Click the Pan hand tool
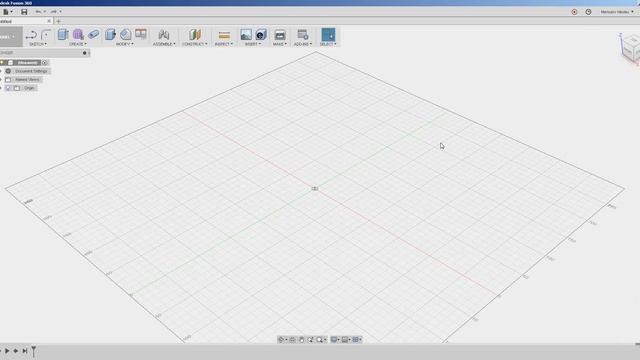This screenshot has height=360, width=640. [x=302, y=340]
